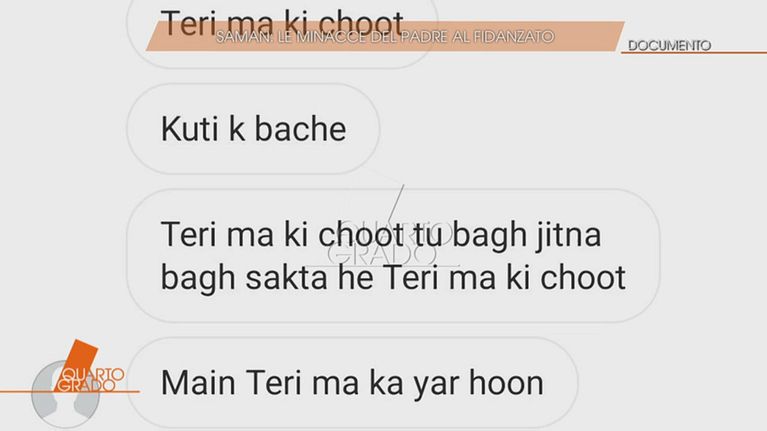
Task: Select the 'Kuti k bache' message bubble
Action: pos(253,129)
